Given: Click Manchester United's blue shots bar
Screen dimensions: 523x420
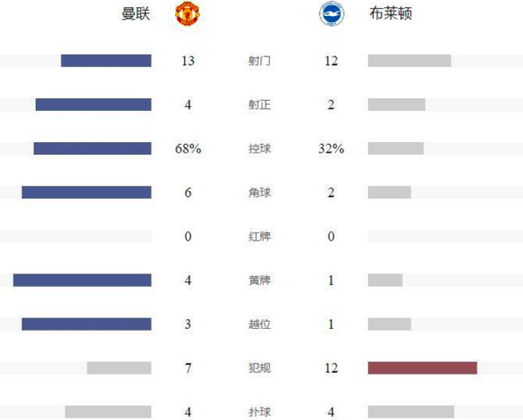Looking at the screenshot, I should coord(106,61).
